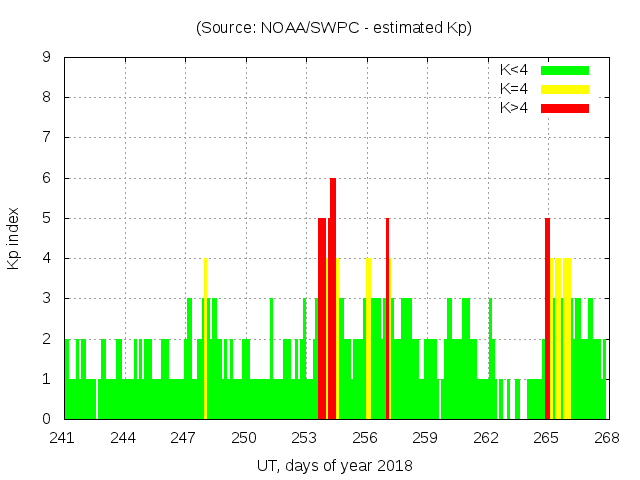
Task: Click the y-axis tick label 0
Action: click(x=47, y=419)
